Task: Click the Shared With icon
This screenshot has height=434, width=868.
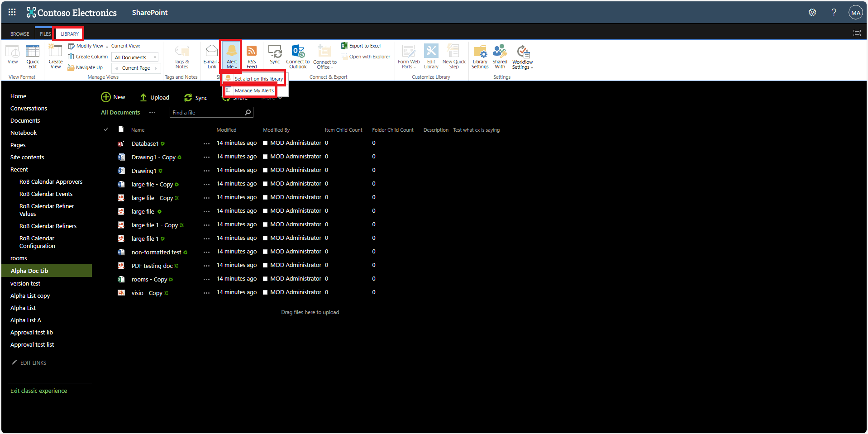Action: (500, 57)
